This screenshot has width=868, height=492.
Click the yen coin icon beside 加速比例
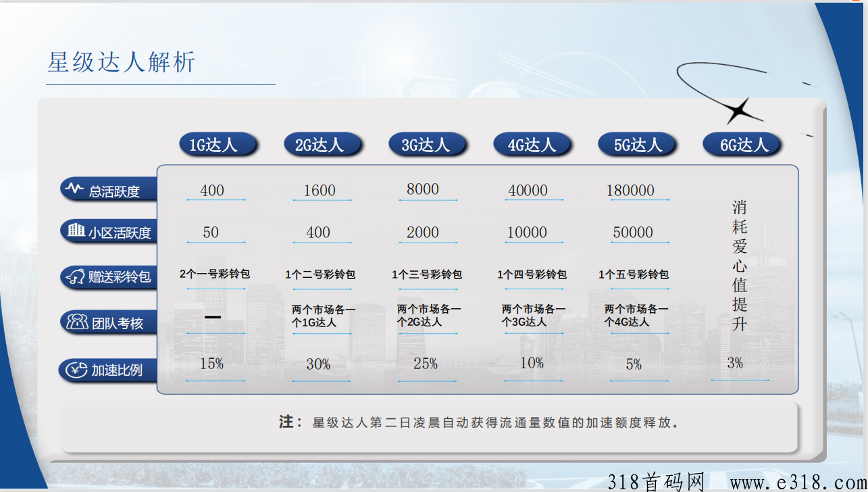tap(76, 370)
